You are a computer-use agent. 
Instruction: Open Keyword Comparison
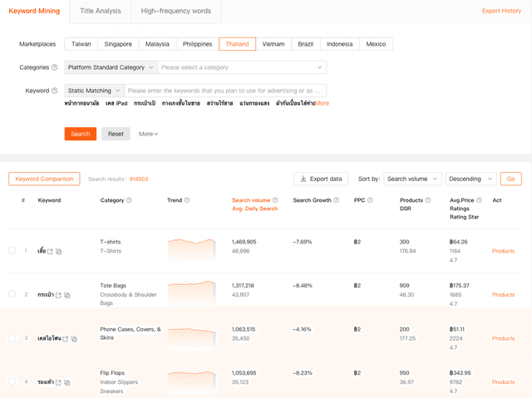(44, 179)
